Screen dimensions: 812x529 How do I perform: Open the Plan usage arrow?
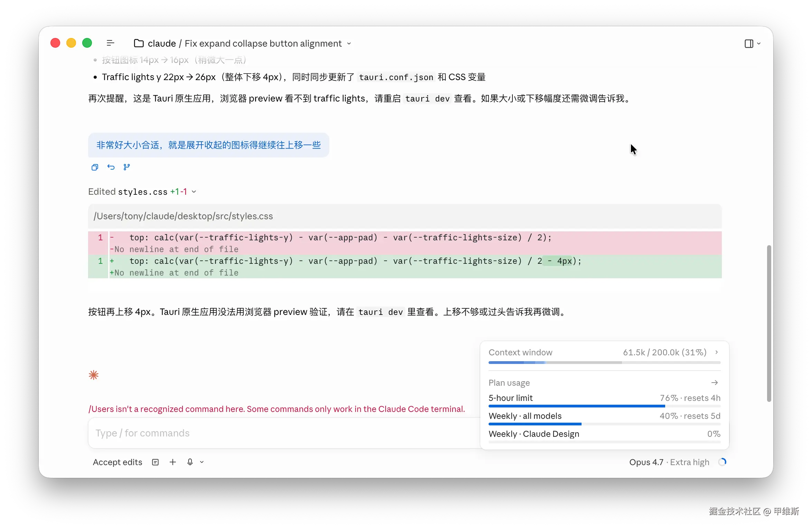click(x=715, y=383)
